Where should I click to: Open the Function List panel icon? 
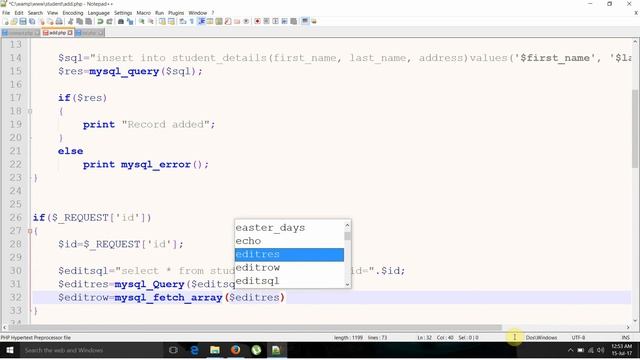pyautogui.click(x=228, y=21)
